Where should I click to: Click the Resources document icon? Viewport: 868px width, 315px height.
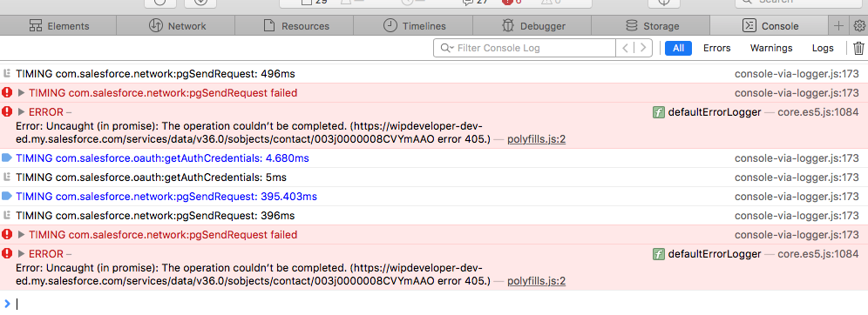tap(269, 25)
